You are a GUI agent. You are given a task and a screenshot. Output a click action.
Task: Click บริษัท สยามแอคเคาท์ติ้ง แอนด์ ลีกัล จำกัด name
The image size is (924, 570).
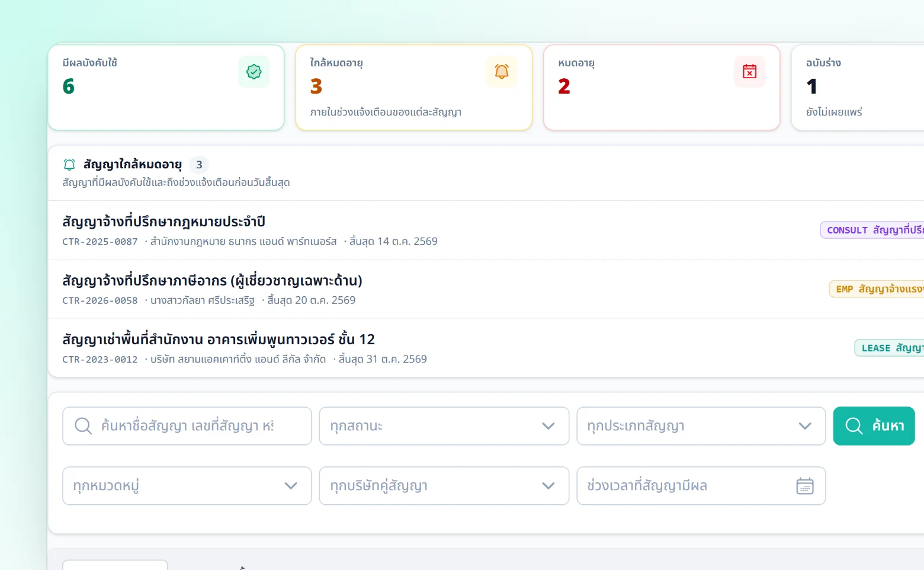click(238, 360)
